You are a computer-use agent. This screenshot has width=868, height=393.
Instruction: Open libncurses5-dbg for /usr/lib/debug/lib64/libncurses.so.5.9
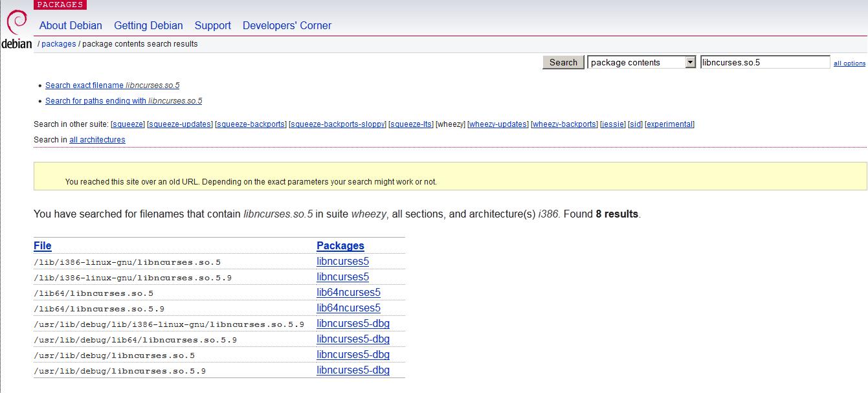coord(353,339)
